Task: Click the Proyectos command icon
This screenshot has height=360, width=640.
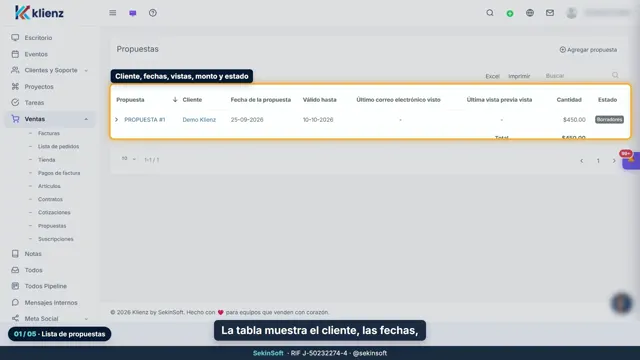Action: pyautogui.click(x=15, y=87)
